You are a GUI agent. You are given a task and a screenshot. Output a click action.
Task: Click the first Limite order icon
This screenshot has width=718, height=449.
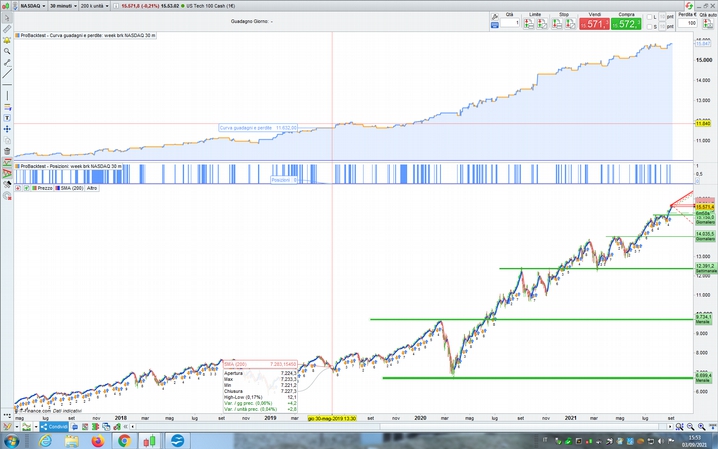528,24
